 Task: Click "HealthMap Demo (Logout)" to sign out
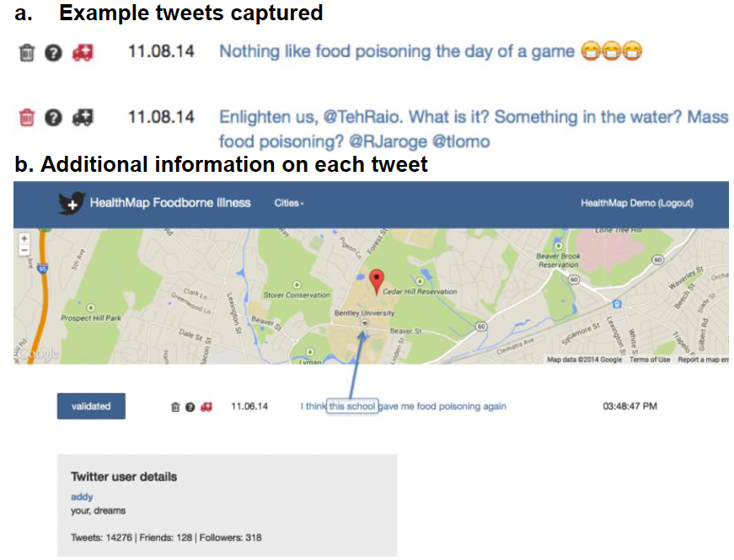point(637,203)
